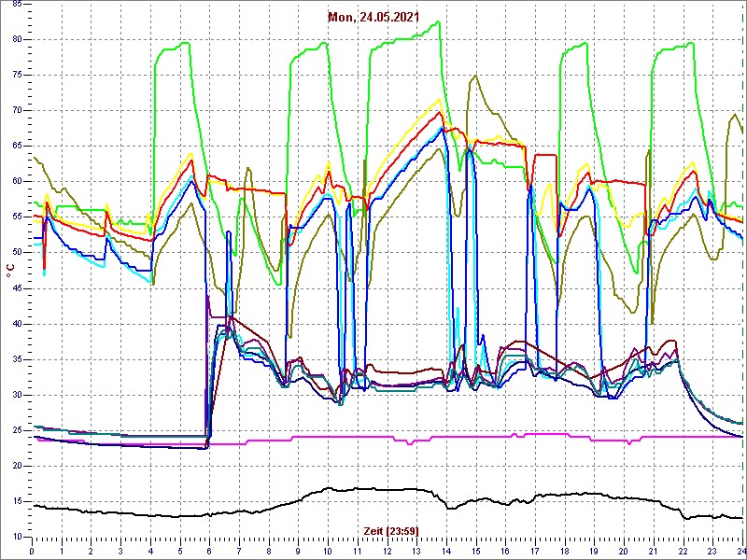Image resolution: width=747 pixels, height=560 pixels.
Task: Select the 25 temperature axis label
Action: click(17, 430)
